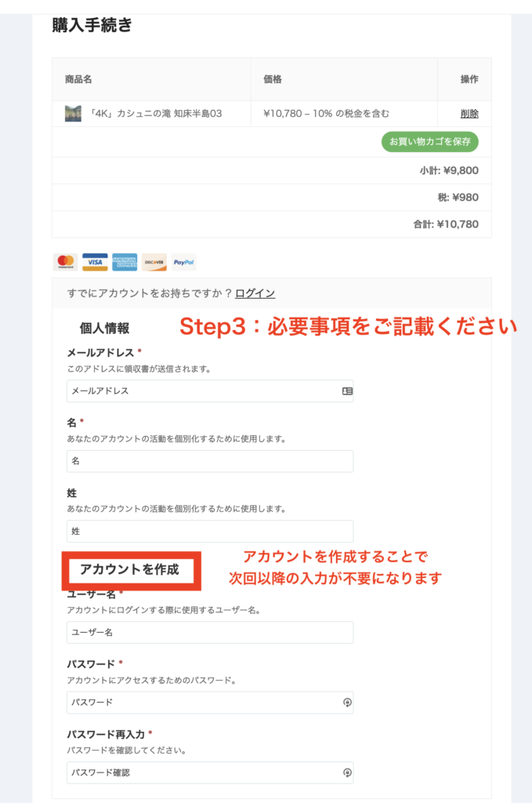Choose the American Express icon
This screenshot has width=532, height=803.
coord(125,262)
